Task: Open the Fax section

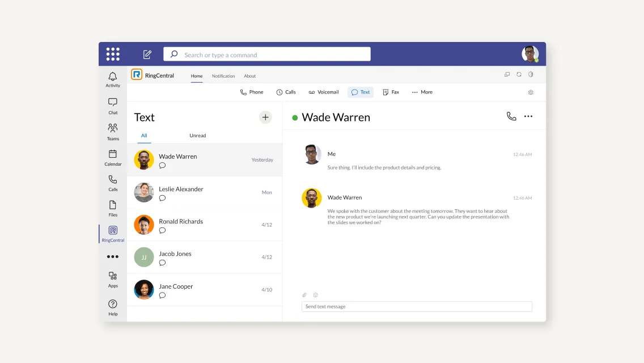Action: (x=391, y=92)
